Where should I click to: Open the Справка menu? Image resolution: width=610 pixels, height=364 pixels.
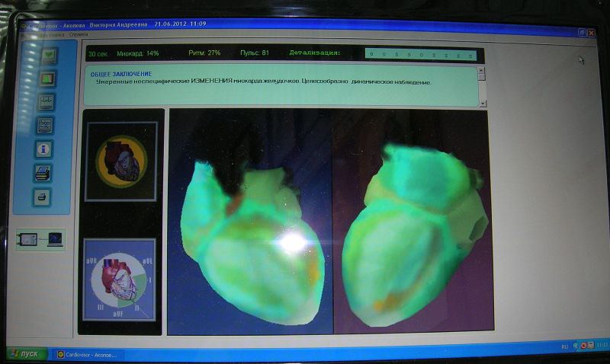[x=78, y=34]
